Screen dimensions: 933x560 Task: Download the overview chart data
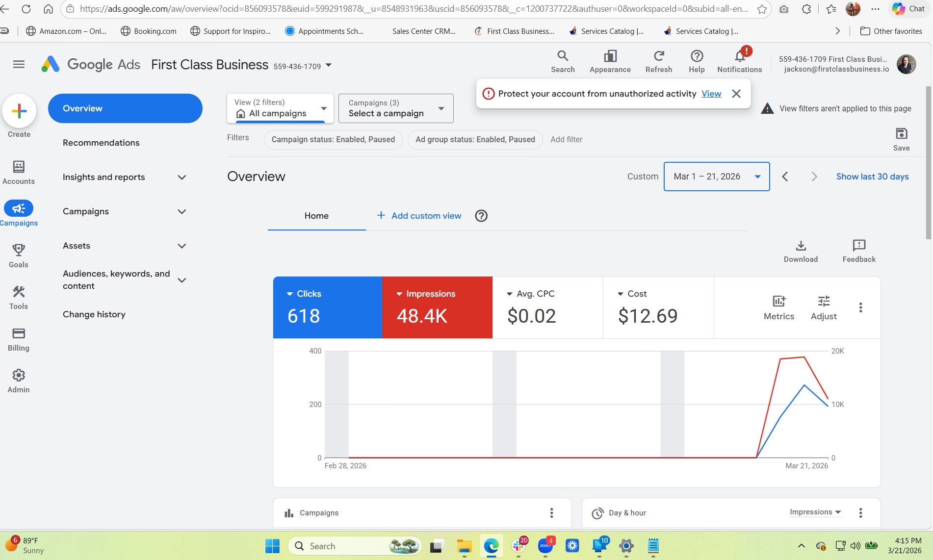point(801,250)
